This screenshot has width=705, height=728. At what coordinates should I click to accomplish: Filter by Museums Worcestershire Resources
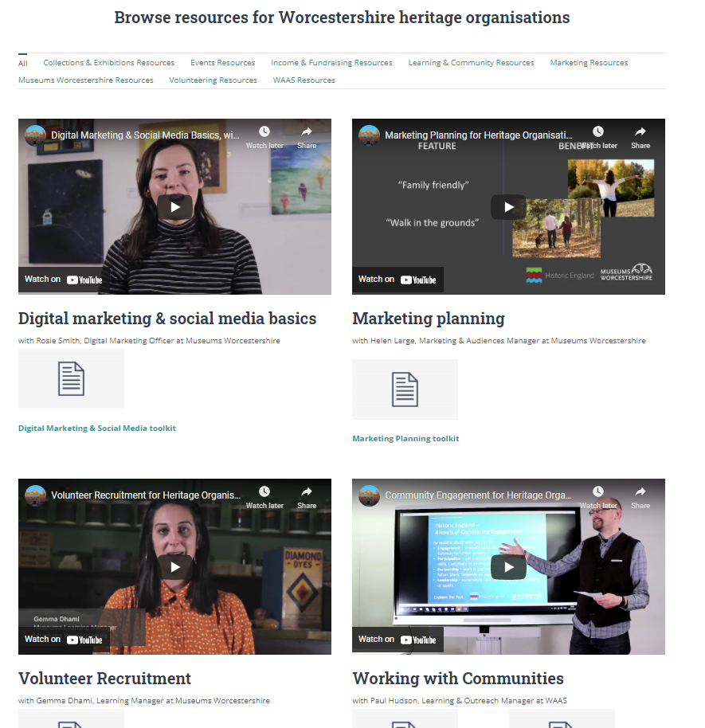86,80
